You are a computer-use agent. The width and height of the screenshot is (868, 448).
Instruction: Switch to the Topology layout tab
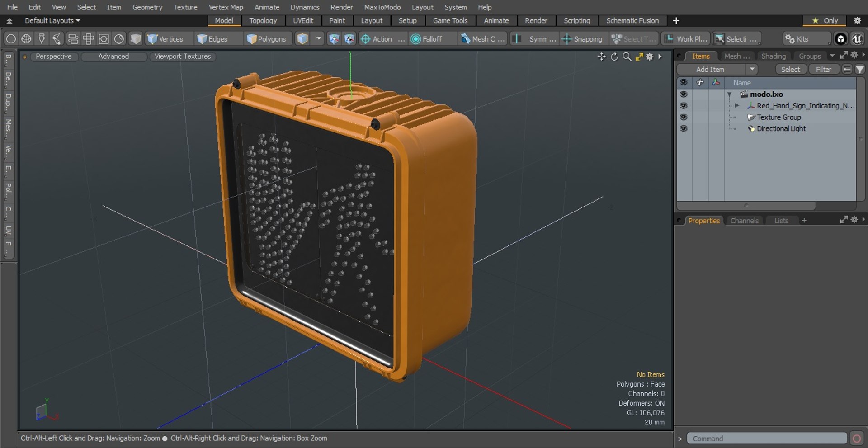click(x=263, y=20)
